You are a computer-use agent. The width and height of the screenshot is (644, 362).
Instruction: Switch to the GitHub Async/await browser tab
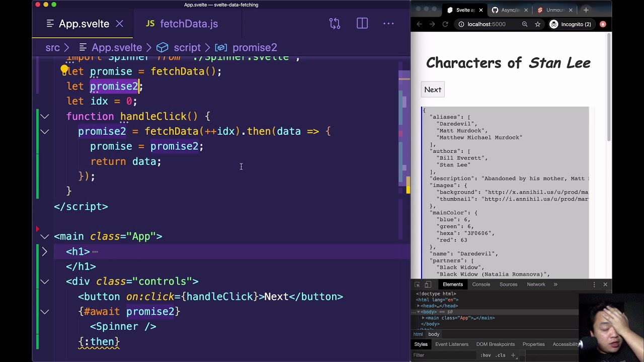510,10
